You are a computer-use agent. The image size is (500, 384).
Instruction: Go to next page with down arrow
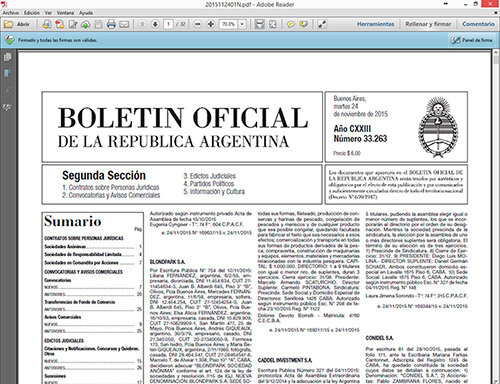155,24
